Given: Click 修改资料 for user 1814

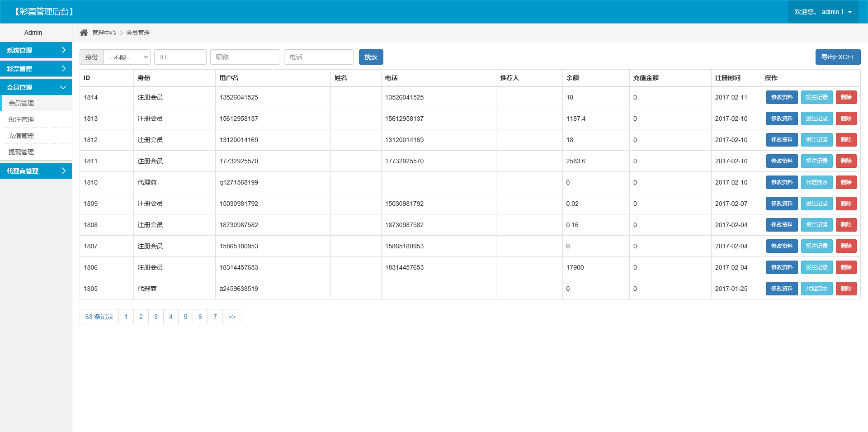Looking at the screenshot, I should click(x=782, y=97).
